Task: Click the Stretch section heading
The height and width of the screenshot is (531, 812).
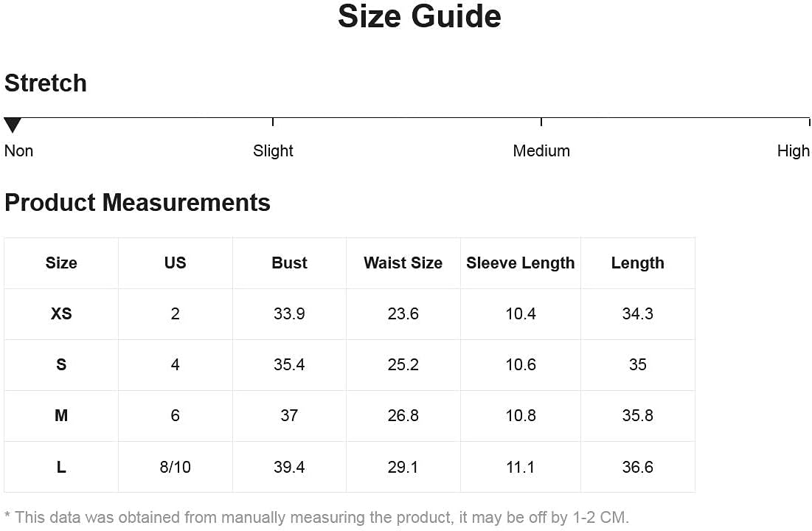Action: 46,83
